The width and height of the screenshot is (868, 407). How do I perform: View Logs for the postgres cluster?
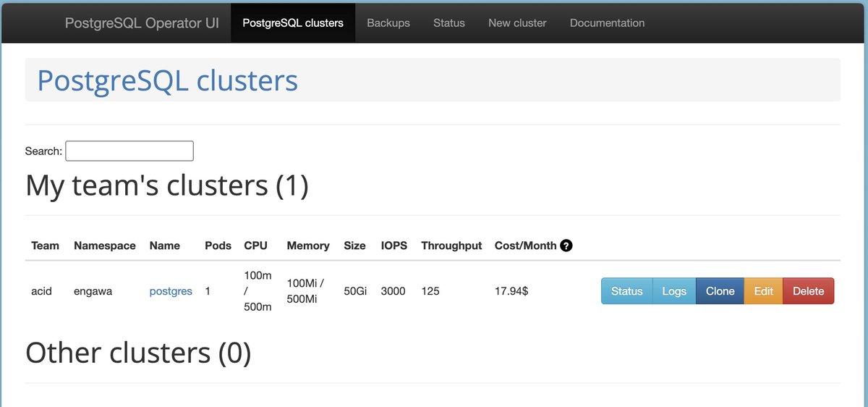tap(674, 291)
